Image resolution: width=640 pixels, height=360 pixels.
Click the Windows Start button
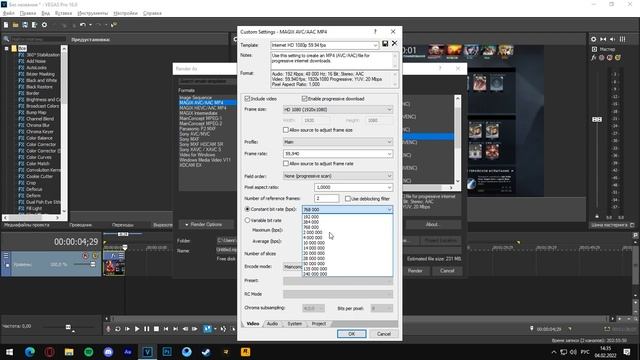(9, 352)
